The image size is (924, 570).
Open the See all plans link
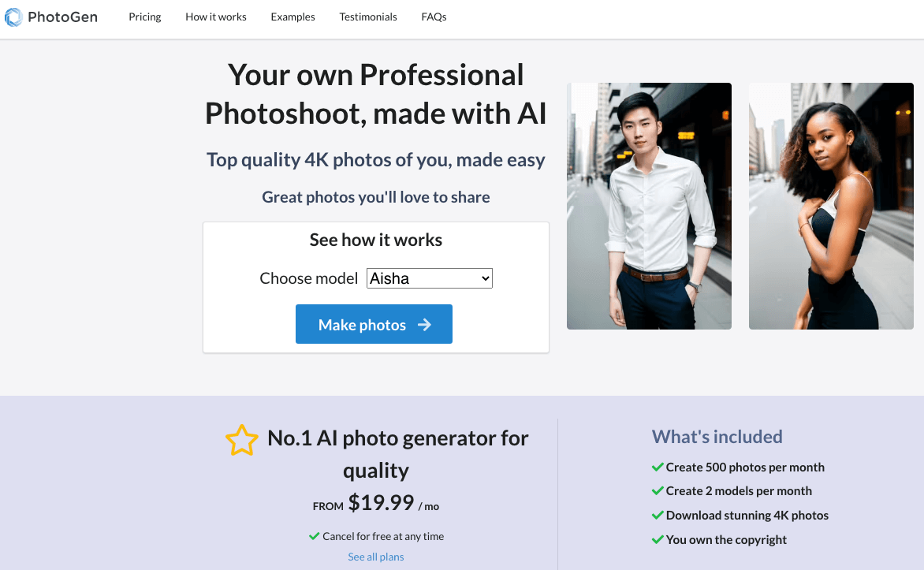tap(375, 556)
